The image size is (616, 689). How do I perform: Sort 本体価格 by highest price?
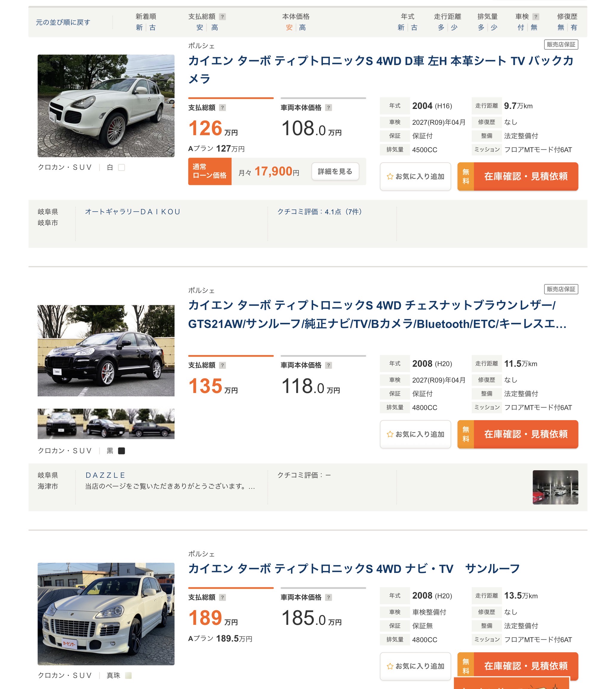pos(303,27)
